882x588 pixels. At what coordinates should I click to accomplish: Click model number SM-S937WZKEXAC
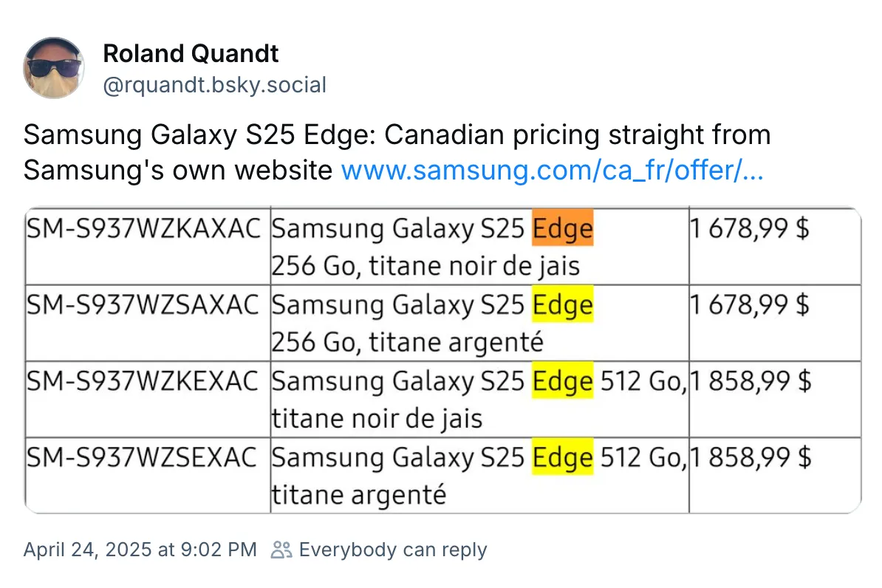tap(142, 380)
